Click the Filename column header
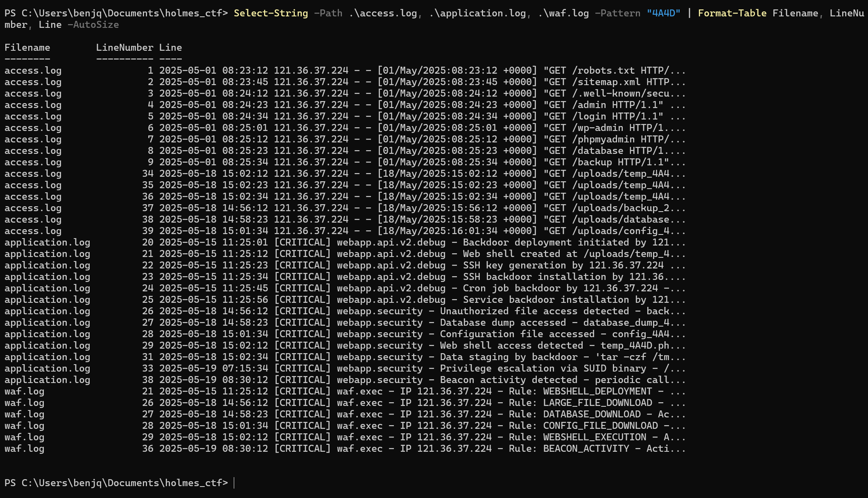The height and width of the screenshot is (498, 868). pyautogui.click(x=27, y=47)
